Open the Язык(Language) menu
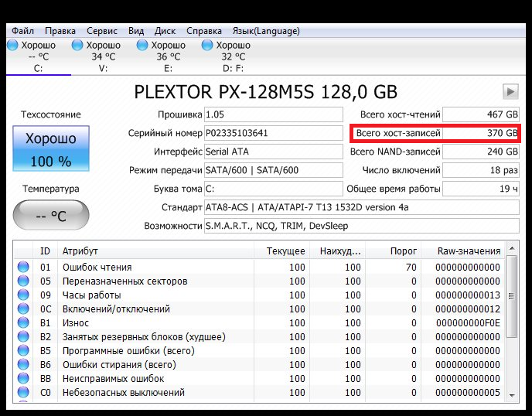This screenshot has width=532, height=416. (x=266, y=31)
